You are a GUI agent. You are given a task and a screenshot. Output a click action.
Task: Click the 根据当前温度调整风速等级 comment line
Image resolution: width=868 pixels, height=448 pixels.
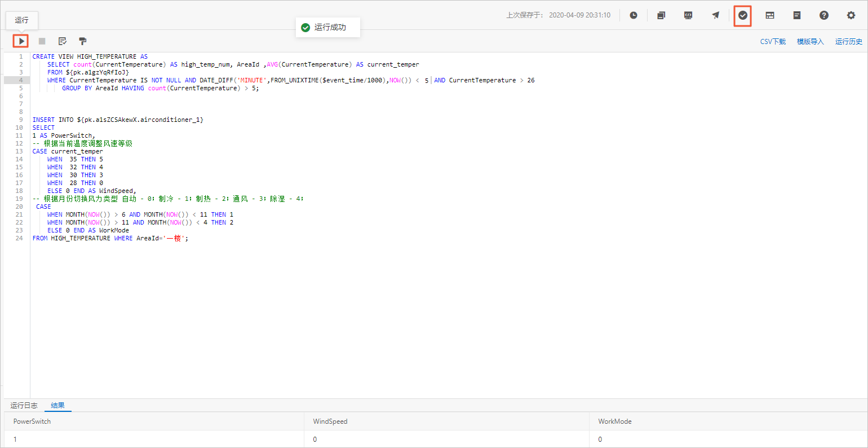[x=82, y=143]
